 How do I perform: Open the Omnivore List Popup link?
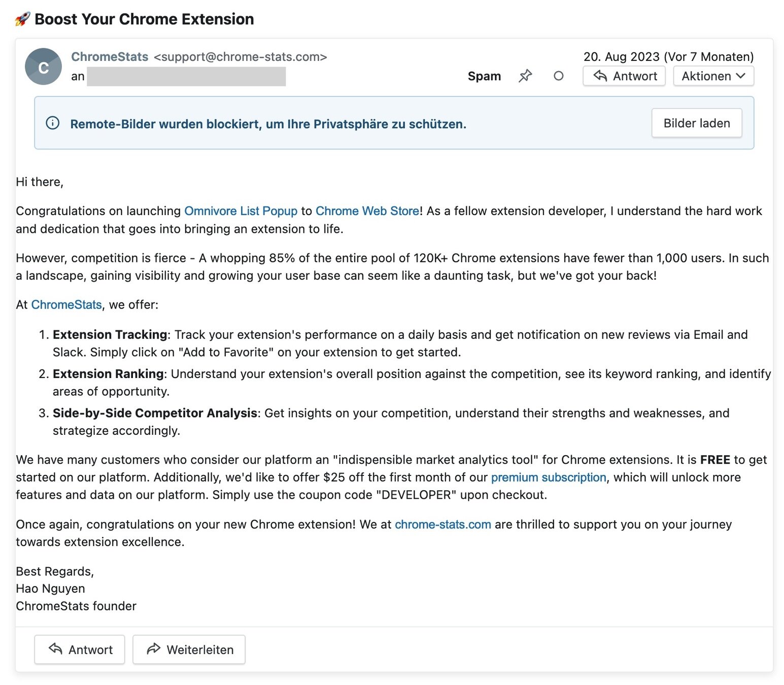point(241,211)
